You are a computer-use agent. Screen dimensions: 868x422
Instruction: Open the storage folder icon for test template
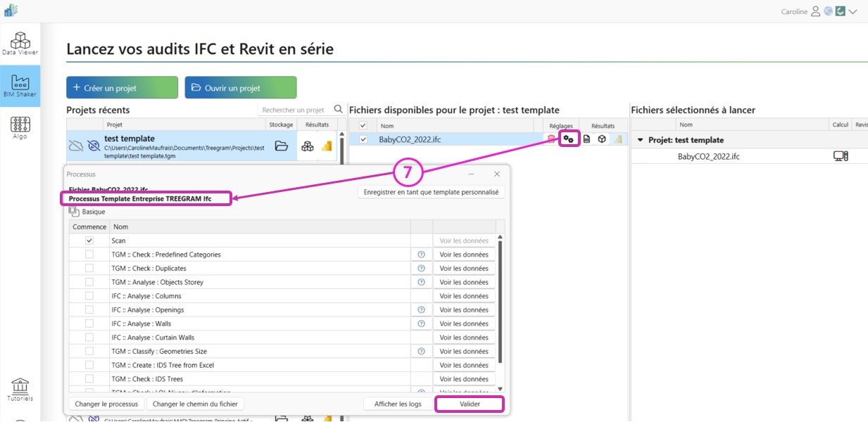click(281, 146)
